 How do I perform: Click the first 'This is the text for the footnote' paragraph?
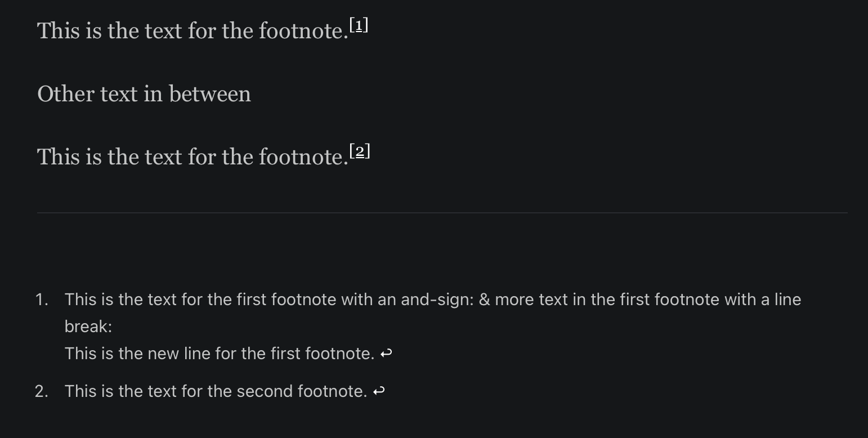click(x=191, y=31)
